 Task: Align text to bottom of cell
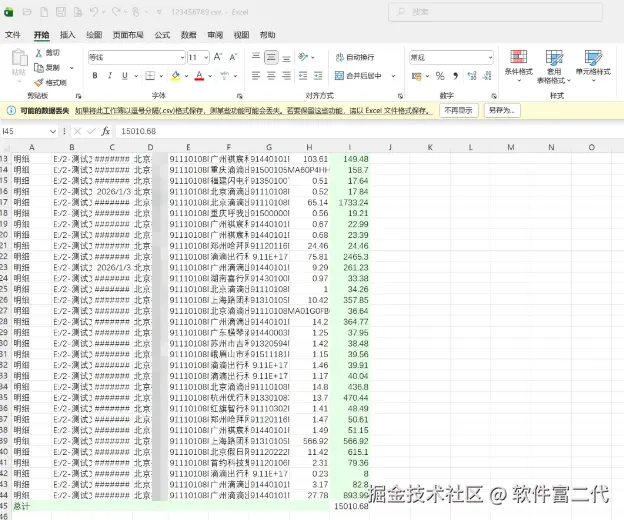(x=286, y=58)
